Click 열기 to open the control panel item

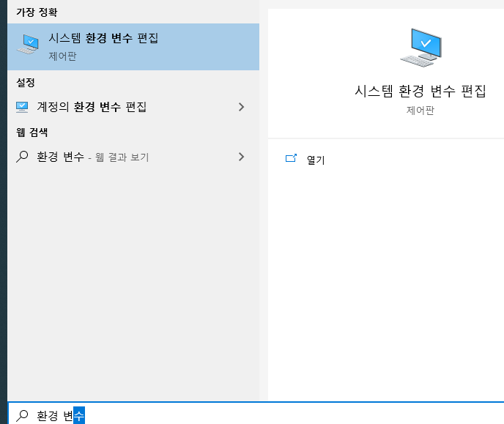(316, 160)
